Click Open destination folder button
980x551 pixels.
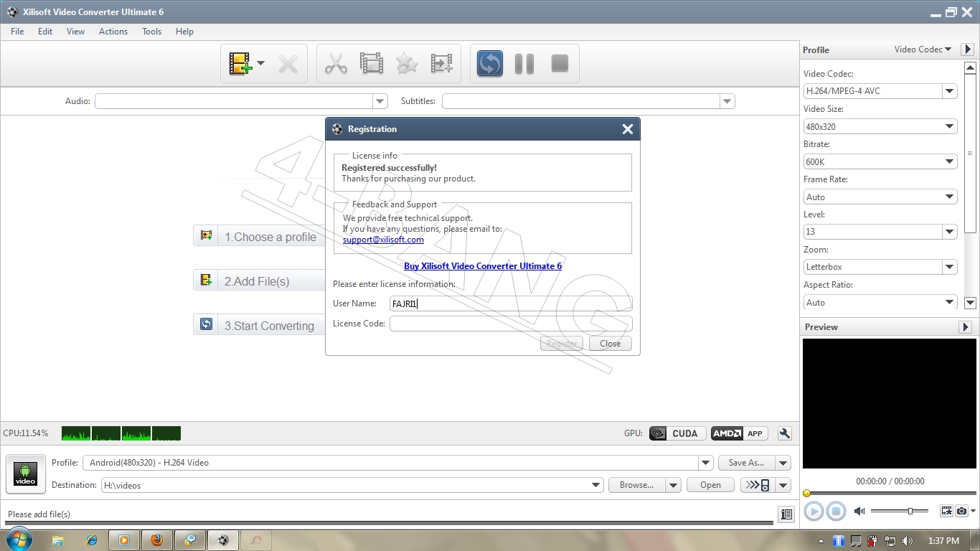[710, 485]
